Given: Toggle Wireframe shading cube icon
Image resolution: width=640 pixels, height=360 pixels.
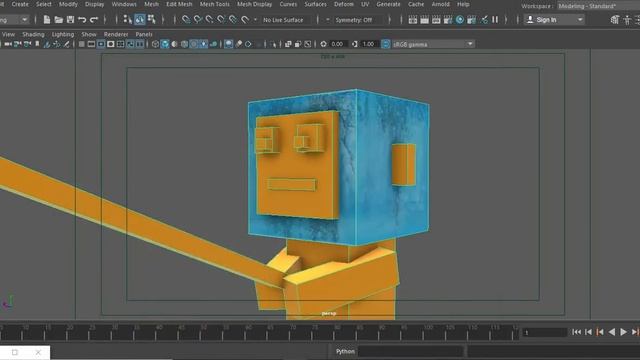Looking at the screenshot, I should pos(155,44).
